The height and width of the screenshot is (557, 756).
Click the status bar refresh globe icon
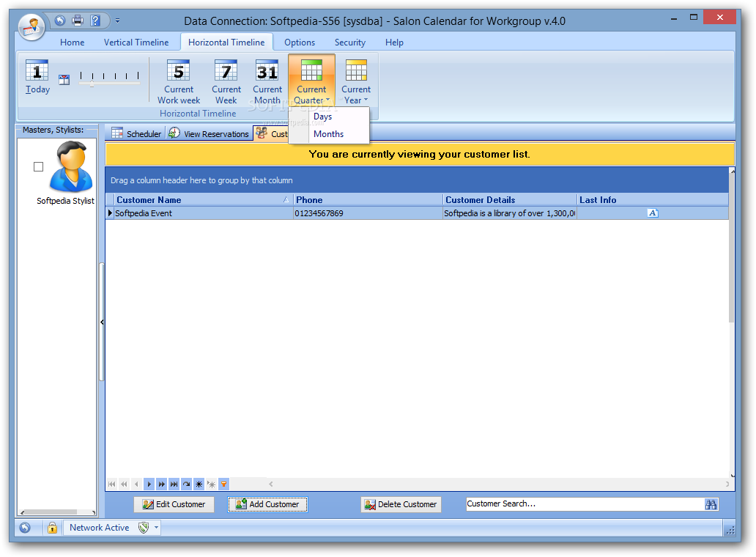(25, 528)
